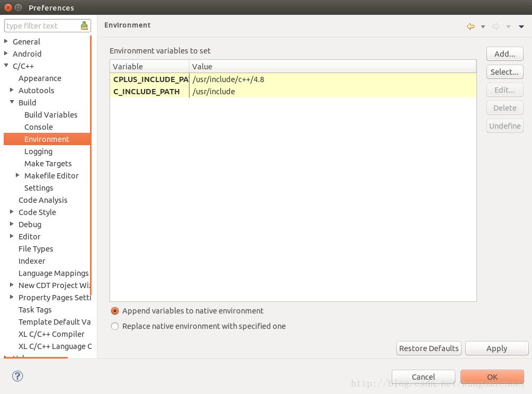
Task: Expand the Autotools node
Action: pyautogui.click(x=12, y=90)
